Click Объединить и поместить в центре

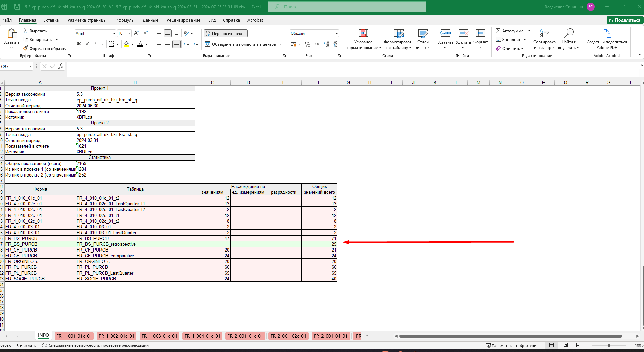point(241,44)
